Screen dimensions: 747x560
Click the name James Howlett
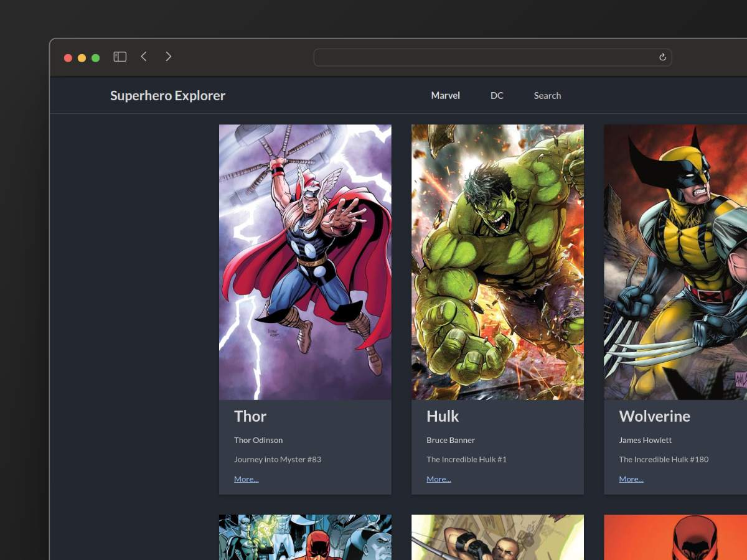coord(646,440)
